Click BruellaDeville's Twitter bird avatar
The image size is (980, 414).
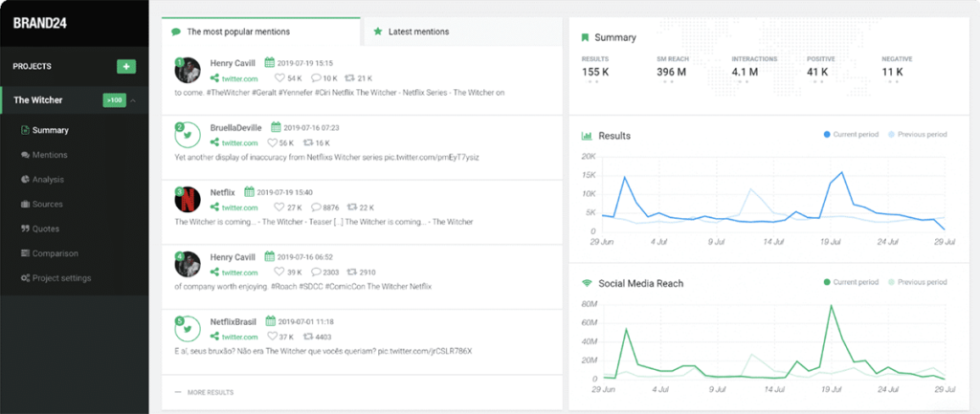(188, 134)
